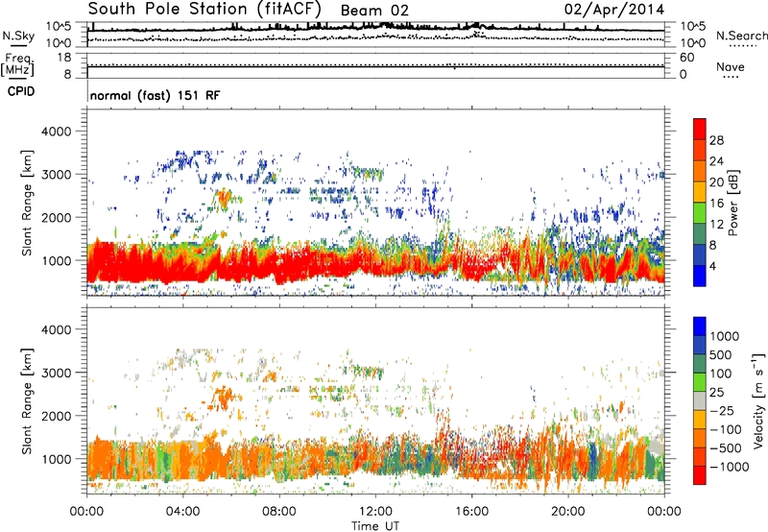Click the '500' velocity colorbar tick
The width and height of the screenshot is (768, 532).
721,355
